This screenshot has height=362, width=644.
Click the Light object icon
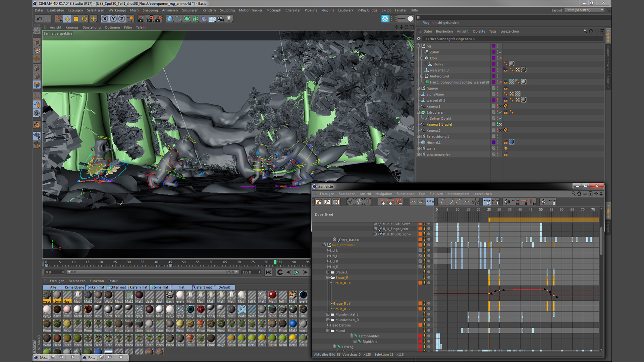(x=229, y=19)
